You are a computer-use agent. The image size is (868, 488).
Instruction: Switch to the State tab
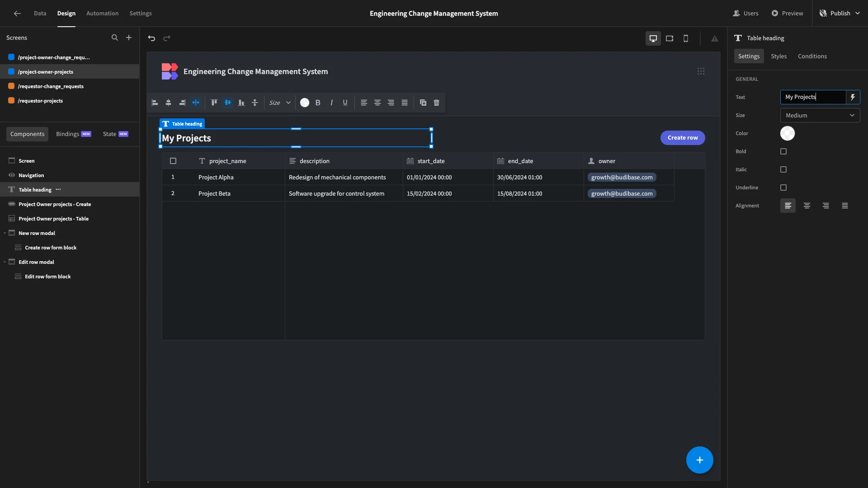click(x=115, y=134)
